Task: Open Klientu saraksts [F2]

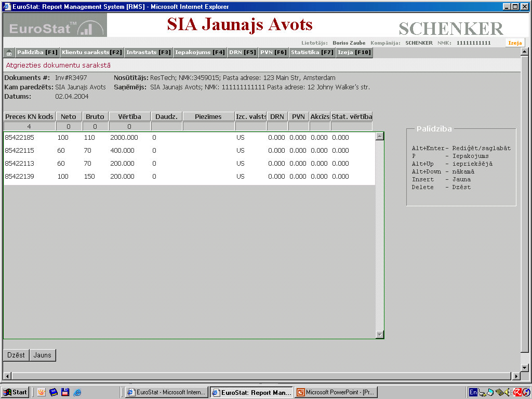Action: point(92,52)
